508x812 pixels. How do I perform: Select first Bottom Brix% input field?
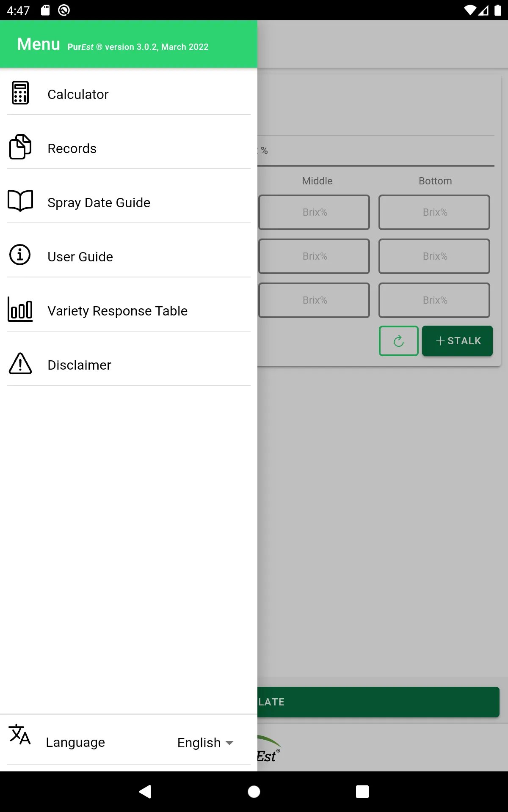pos(434,212)
